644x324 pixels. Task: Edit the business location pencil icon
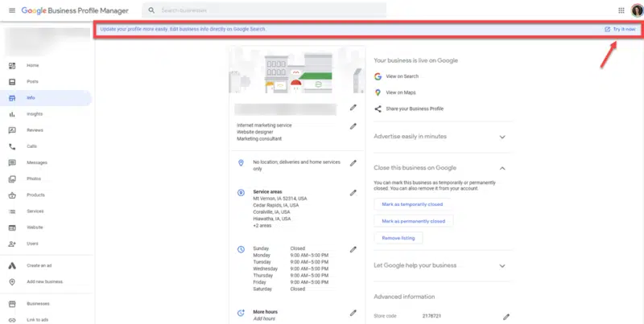(353, 163)
